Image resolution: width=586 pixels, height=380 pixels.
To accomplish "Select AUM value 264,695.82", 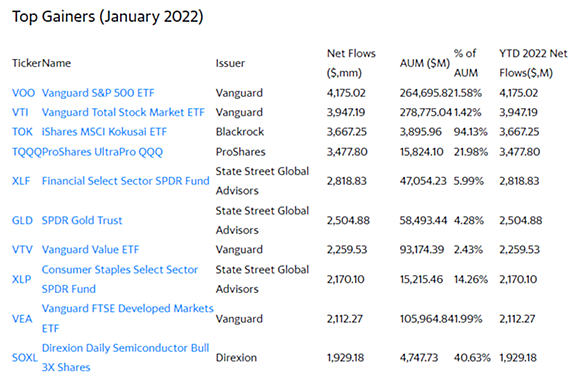I will pos(427,93).
